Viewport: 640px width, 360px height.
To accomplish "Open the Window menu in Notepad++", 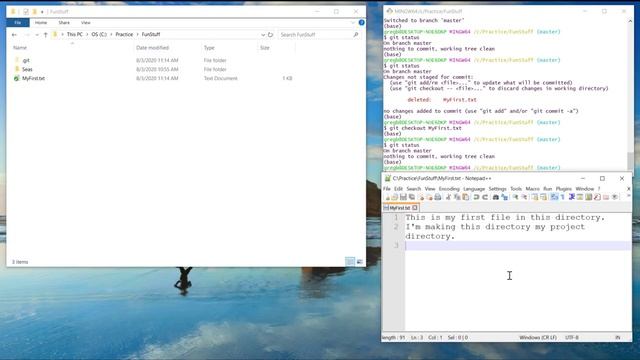I will click(584, 189).
